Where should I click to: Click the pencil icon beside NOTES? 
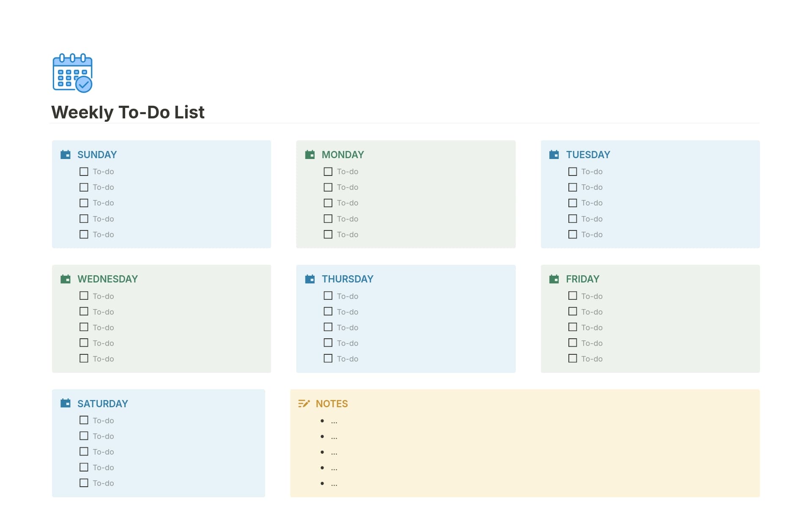(x=304, y=404)
